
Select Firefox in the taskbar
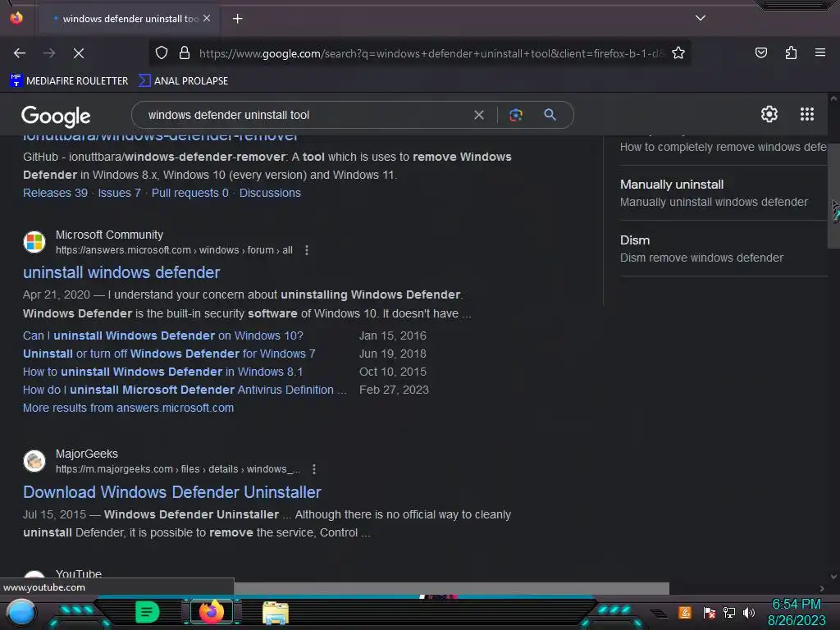tap(212, 612)
